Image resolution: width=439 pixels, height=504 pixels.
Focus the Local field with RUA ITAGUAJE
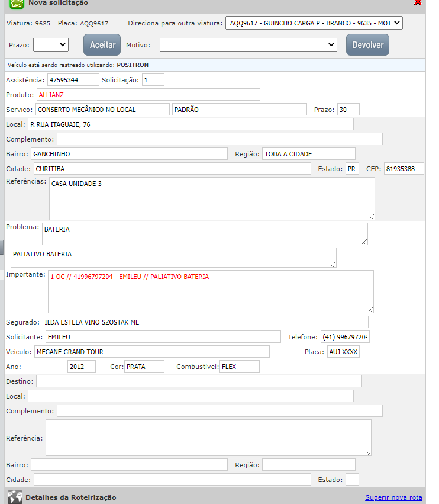coord(190,124)
